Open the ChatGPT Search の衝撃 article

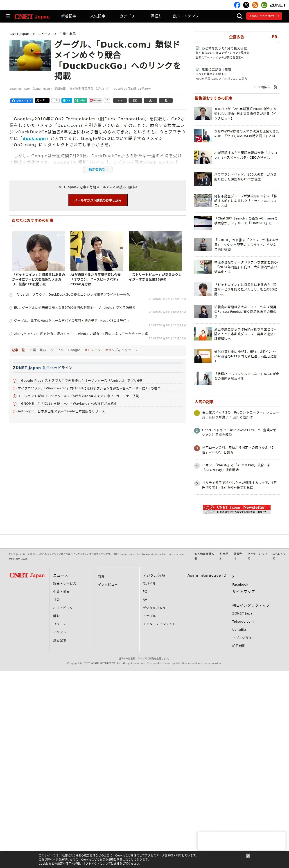click(x=246, y=221)
